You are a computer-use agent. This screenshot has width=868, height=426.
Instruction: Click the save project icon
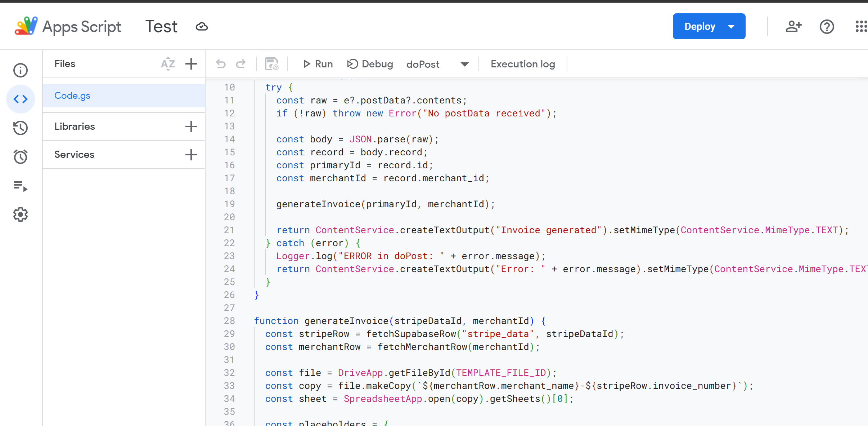[x=272, y=64]
